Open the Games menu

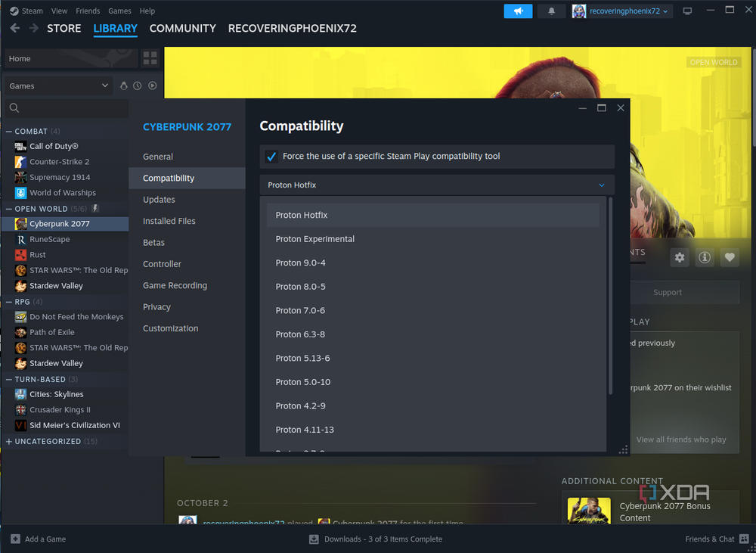pyautogui.click(x=119, y=11)
